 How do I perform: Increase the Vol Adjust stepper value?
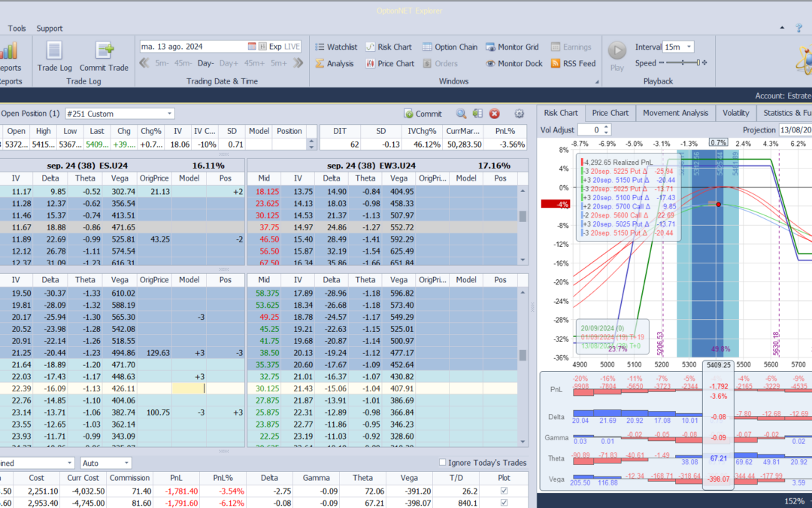[x=607, y=127]
